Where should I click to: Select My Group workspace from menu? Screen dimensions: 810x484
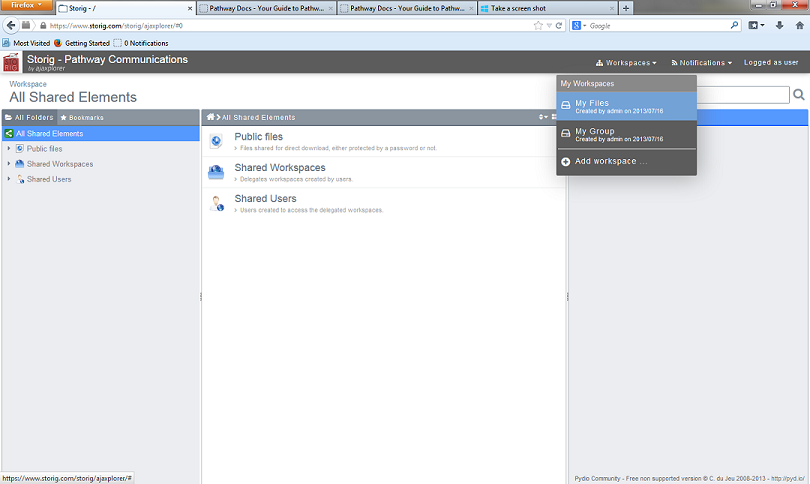click(x=626, y=134)
